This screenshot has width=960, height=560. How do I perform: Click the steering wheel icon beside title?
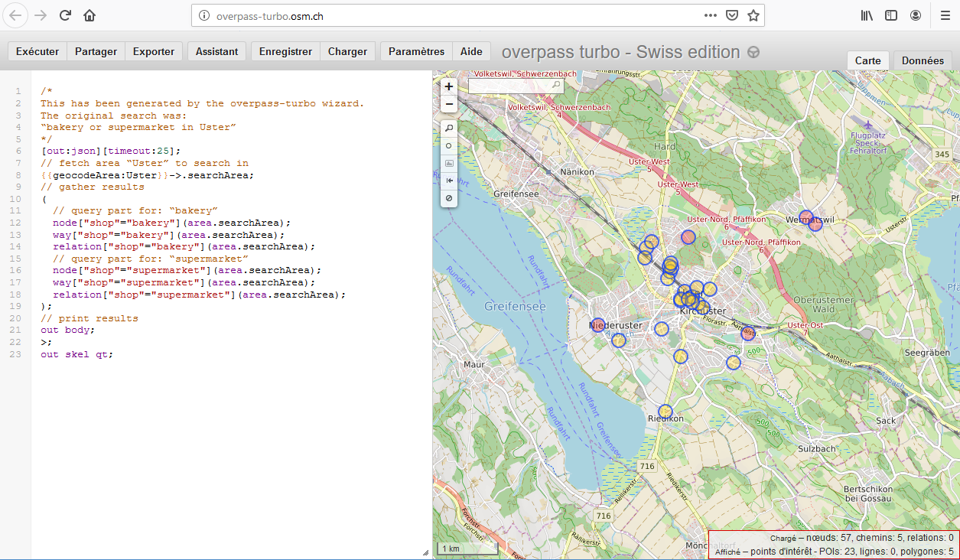coord(753,52)
